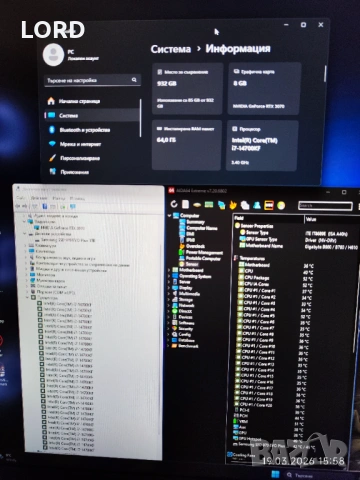Collapse the Computer node in AIDA64
This screenshot has height=480, width=360.
tap(169, 216)
